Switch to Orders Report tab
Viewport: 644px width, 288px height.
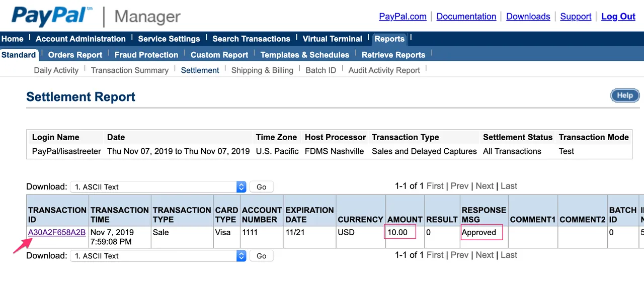75,55
